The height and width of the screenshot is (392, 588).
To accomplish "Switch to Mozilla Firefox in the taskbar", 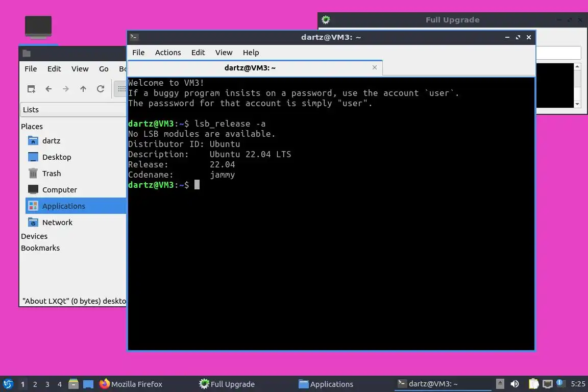I will [x=131, y=384].
